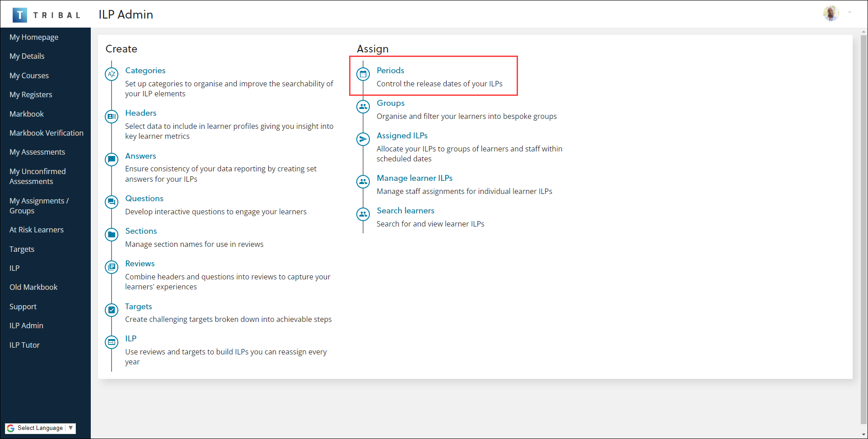This screenshot has height=439, width=868.
Task: Select At Risk Learners menu item
Action: click(x=37, y=230)
